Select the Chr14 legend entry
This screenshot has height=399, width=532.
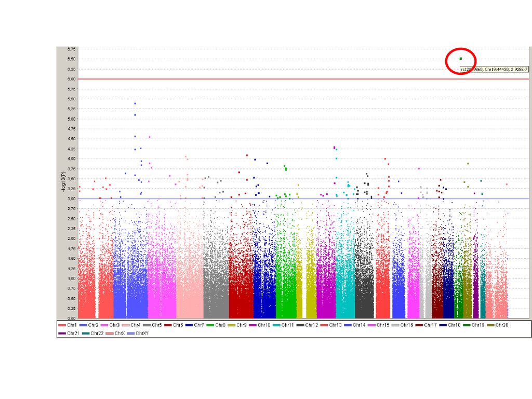pos(354,325)
